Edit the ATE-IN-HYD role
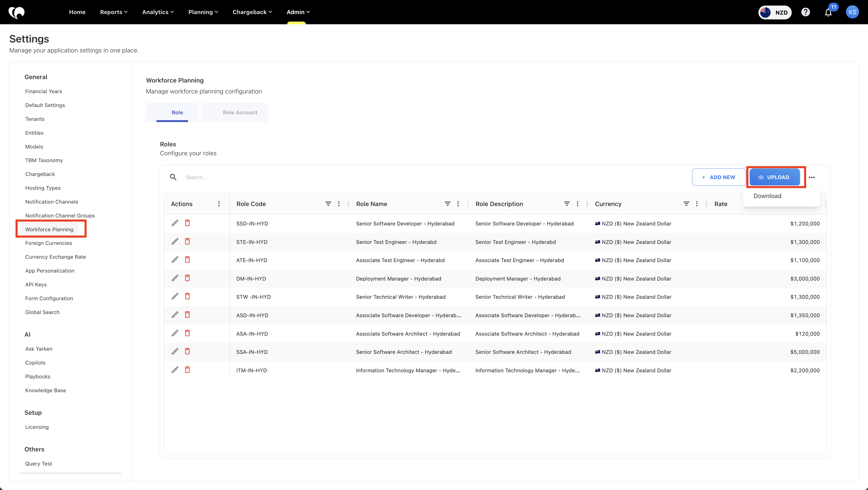Viewport: 868px width, 490px height. pos(175,260)
